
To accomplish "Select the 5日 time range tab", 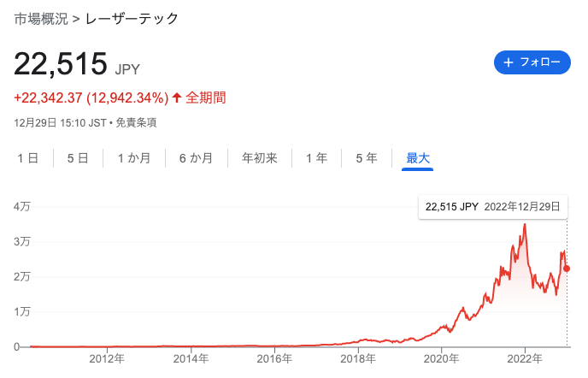I will pyautogui.click(x=78, y=158).
